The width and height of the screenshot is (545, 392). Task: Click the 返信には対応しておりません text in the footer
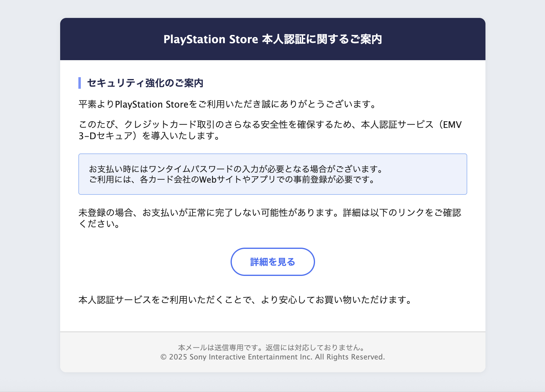click(x=315, y=347)
